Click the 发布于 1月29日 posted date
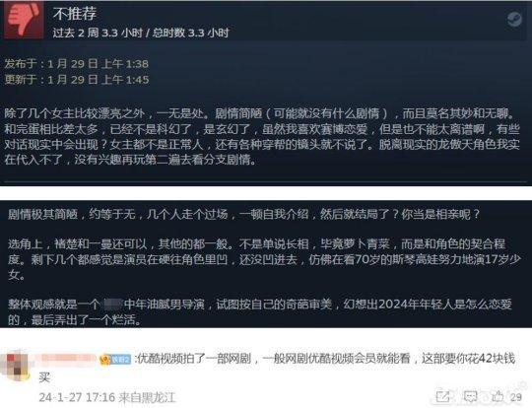The width and height of the screenshot is (532, 408). (77, 64)
